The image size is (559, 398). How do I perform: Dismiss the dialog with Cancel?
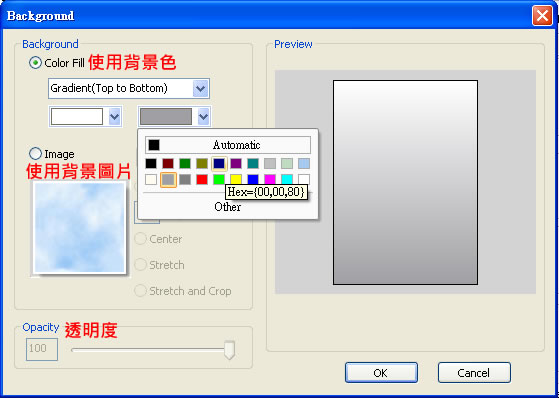tap(474, 373)
